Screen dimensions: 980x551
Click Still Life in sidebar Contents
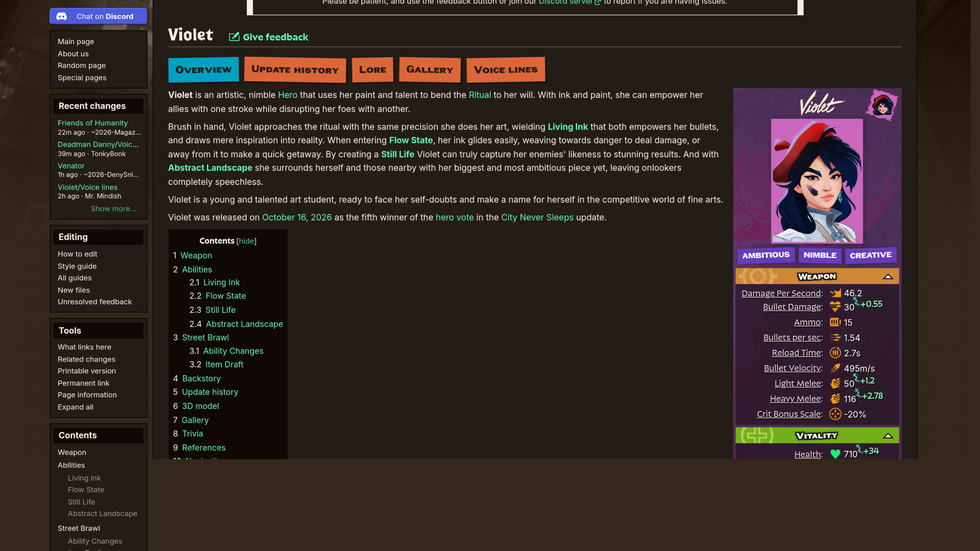coord(81,502)
